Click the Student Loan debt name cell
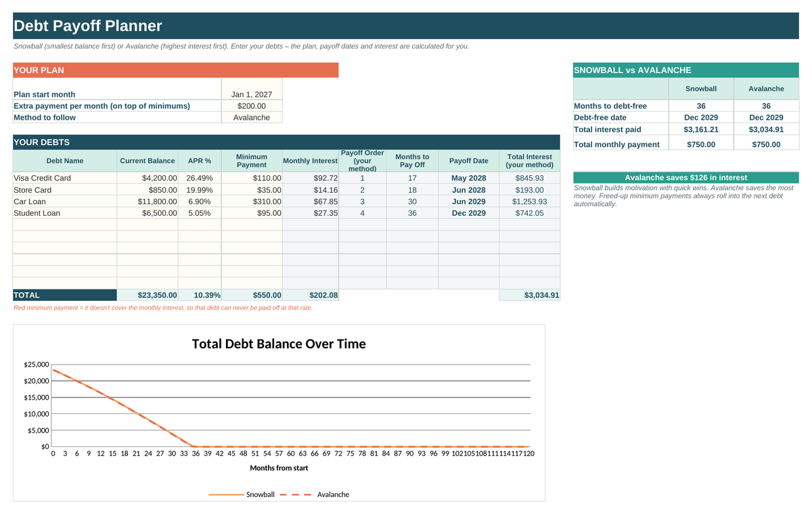Image resolution: width=812 pixels, height=514 pixels. [x=65, y=213]
